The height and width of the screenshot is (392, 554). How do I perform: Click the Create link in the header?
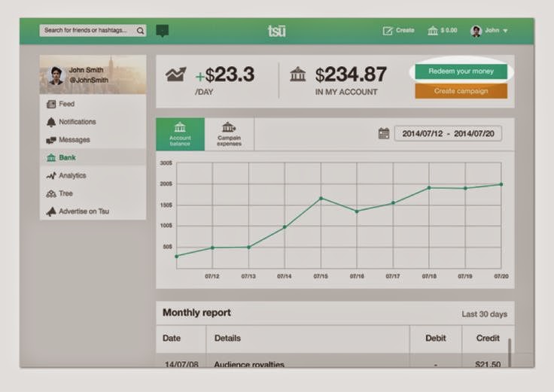[x=405, y=30]
